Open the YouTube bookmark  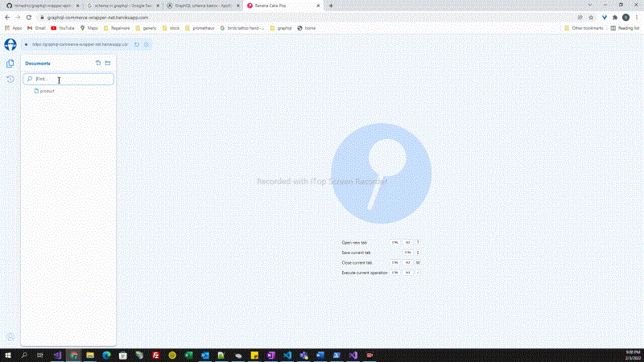click(62, 27)
